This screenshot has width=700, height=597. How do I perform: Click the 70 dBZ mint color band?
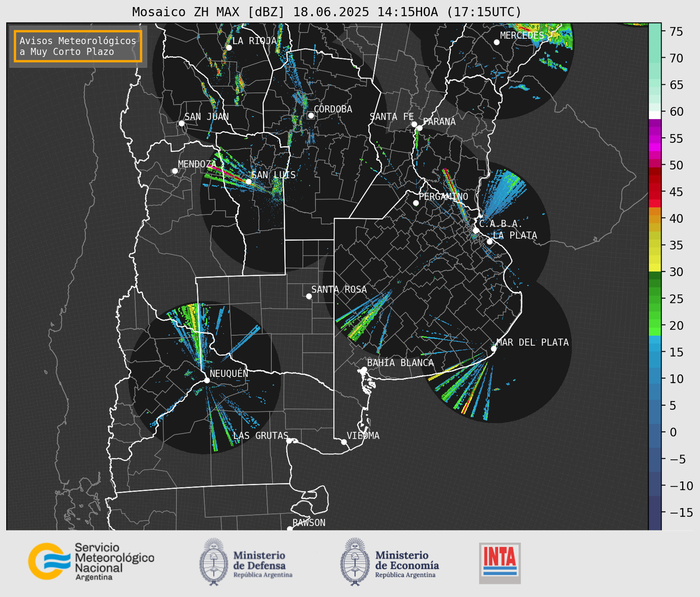[655, 58]
